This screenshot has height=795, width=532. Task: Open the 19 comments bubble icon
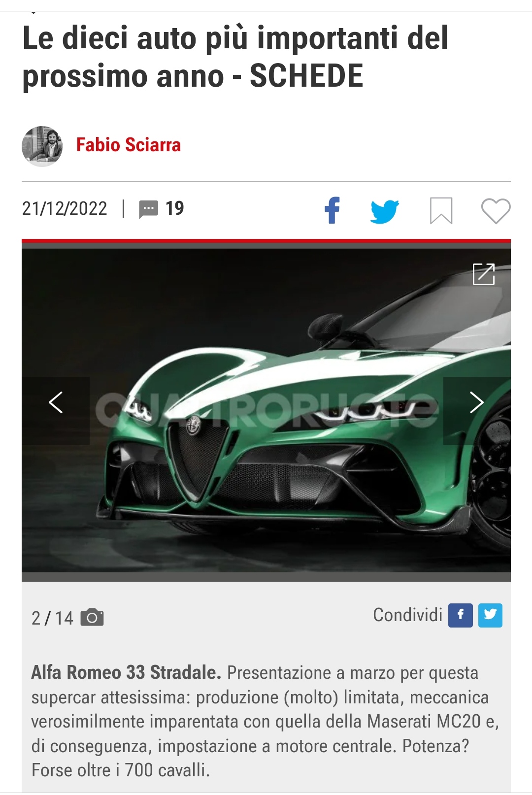point(148,209)
